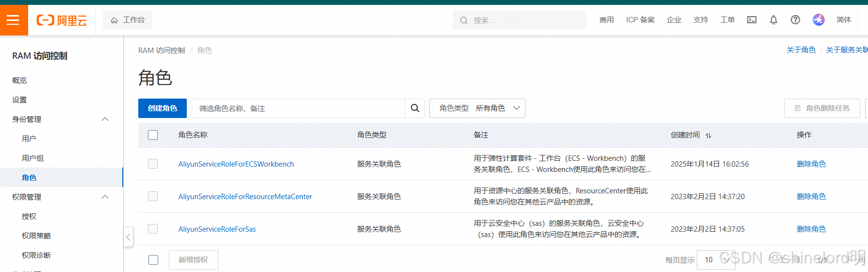The height and width of the screenshot is (272, 868).
Task: Click the 角色删除任务 button
Action: pyautogui.click(x=822, y=108)
